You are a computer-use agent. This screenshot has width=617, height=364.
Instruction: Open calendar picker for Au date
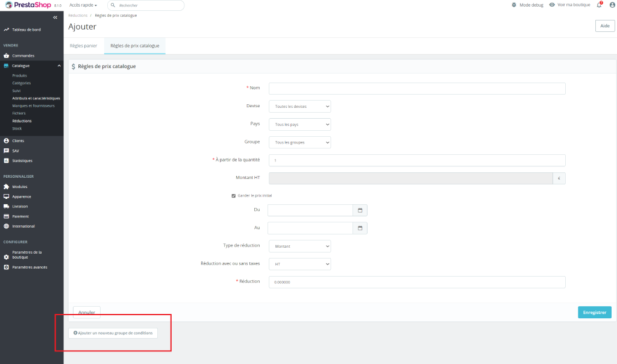360,228
